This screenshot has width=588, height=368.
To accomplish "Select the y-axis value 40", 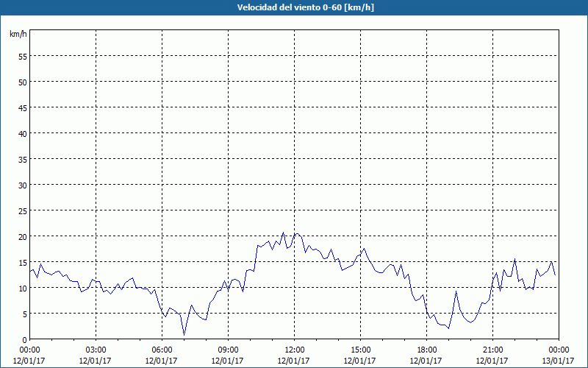I will click(x=23, y=134).
